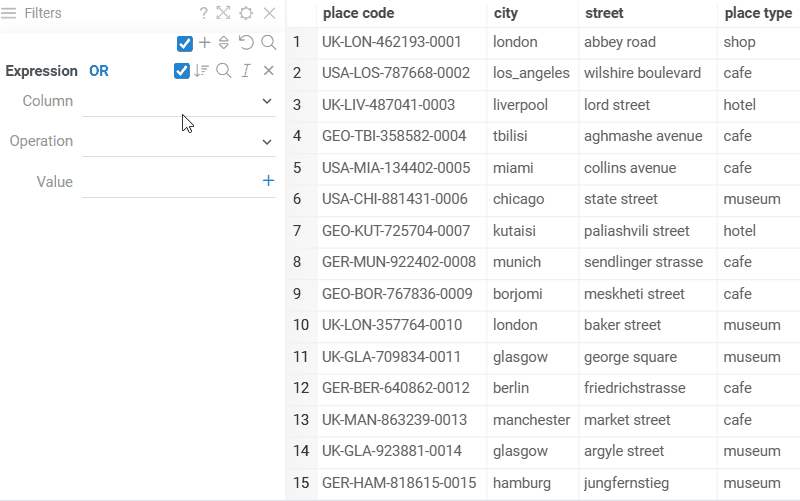Toggle the global filters enabled checkbox
Screen dimensions: 800x501
(185, 44)
